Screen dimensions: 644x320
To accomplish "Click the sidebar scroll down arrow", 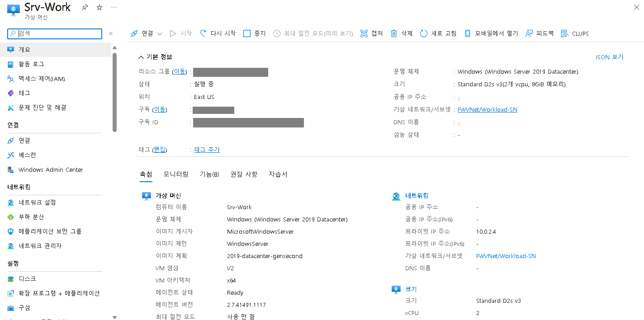I will click(x=114, y=317).
